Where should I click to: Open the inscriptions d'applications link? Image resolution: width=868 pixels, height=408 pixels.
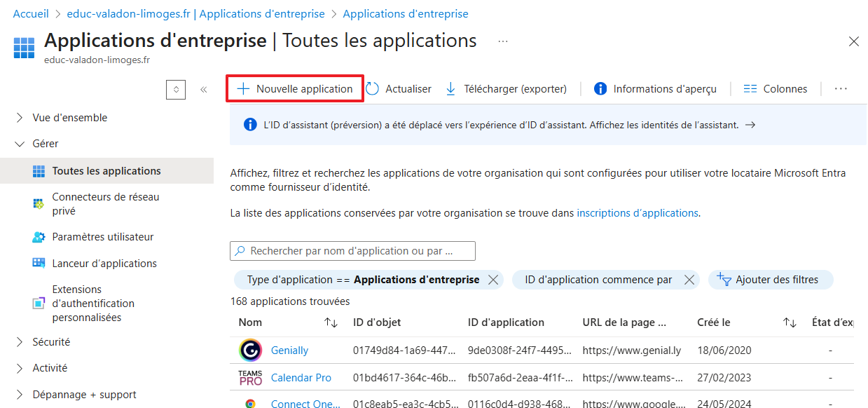pyautogui.click(x=637, y=213)
